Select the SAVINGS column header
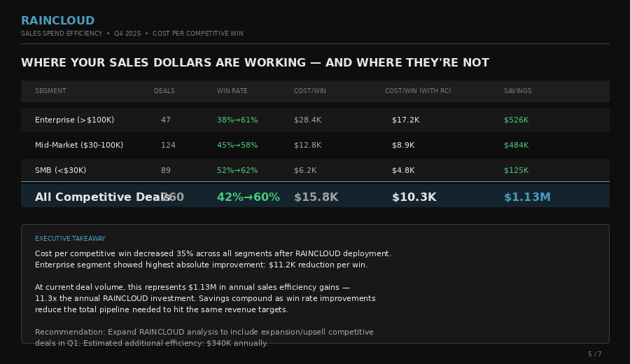 click(517, 91)
